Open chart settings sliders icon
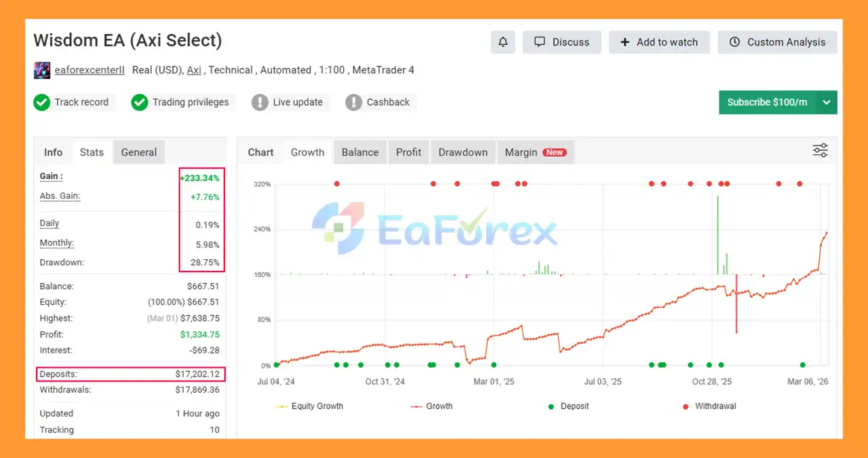This screenshot has height=458, width=868. (820, 151)
